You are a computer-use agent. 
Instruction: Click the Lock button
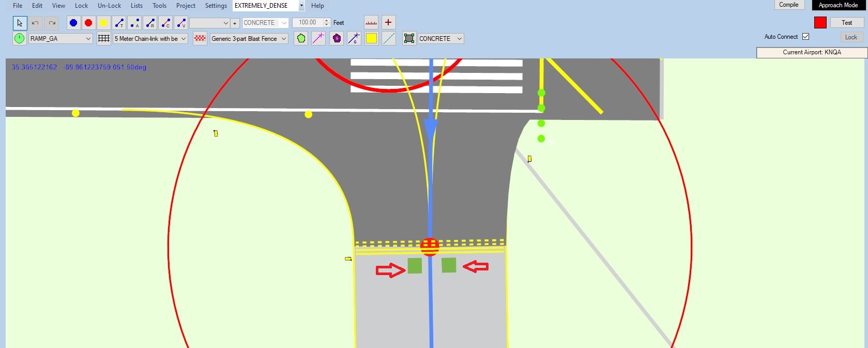(851, 37)
